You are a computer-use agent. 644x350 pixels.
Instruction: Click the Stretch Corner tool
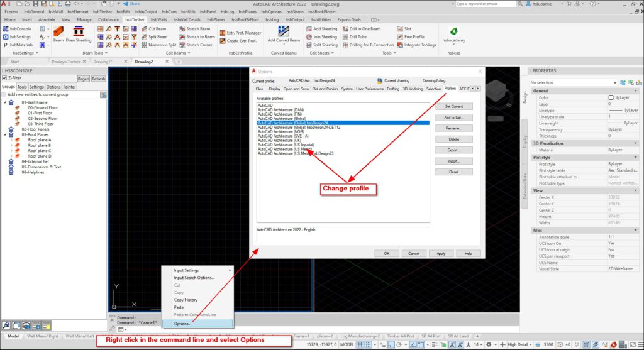point(196,45)
